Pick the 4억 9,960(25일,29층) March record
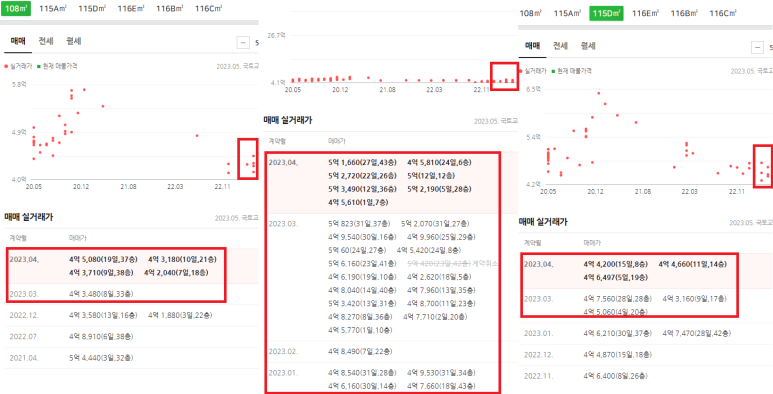 pyautogui.click(x=442, y=237)
